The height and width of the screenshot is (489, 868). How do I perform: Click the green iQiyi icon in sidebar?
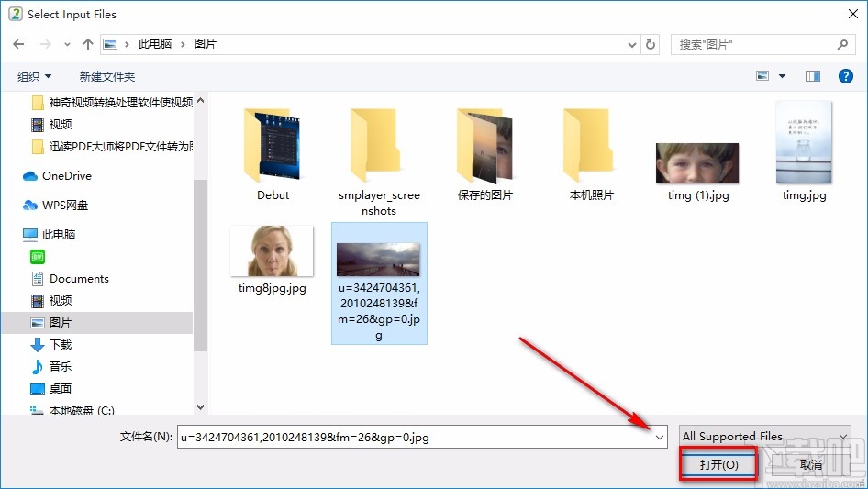point(38,257)
